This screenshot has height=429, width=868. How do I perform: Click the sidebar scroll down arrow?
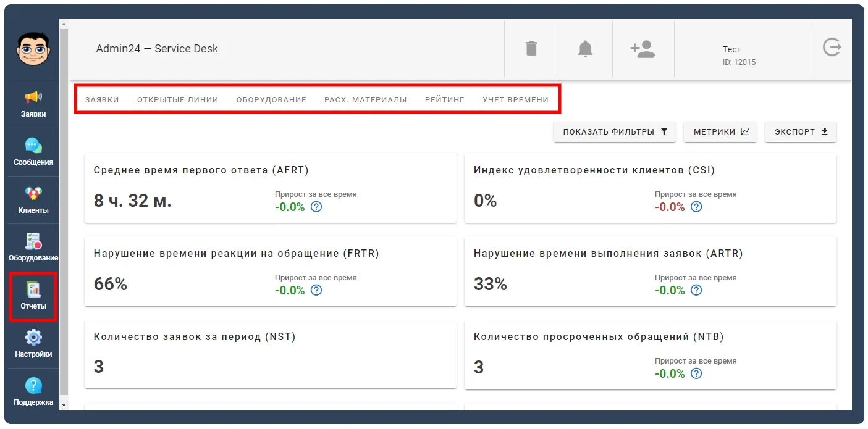point(64,404)
